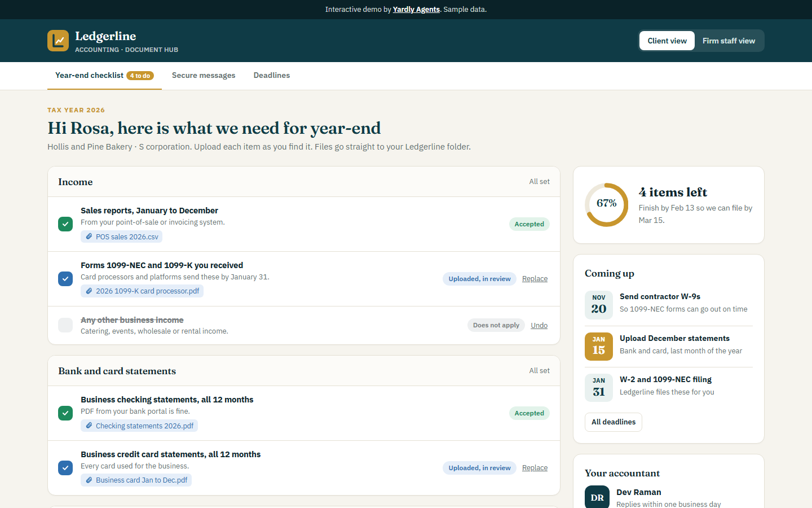Toggle the Business checking statements checkbox
This screenshot has width=812, height=508.
tap(65, 413)
